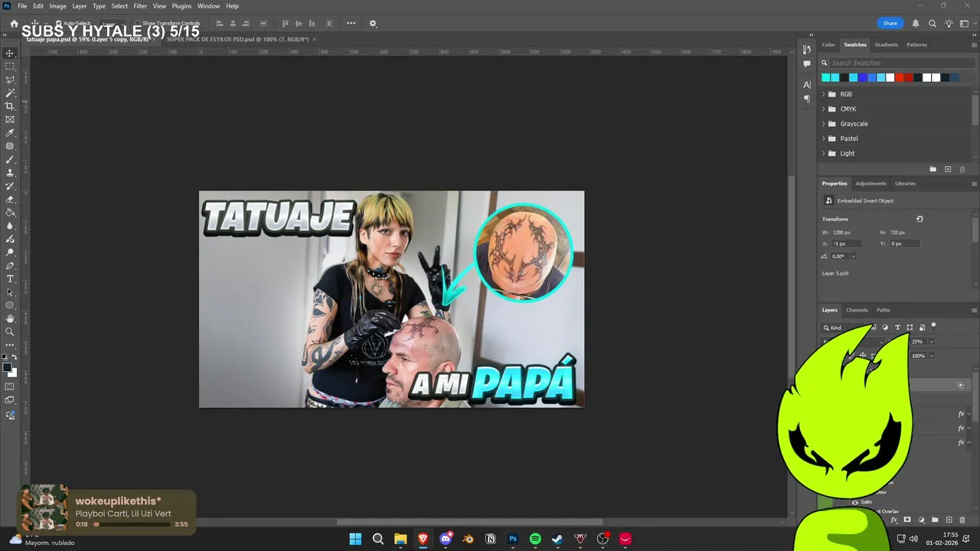This screenshot has width=980, height=551.
Task: Select the Move tool in the toolbox
Action: coord(10,53)
